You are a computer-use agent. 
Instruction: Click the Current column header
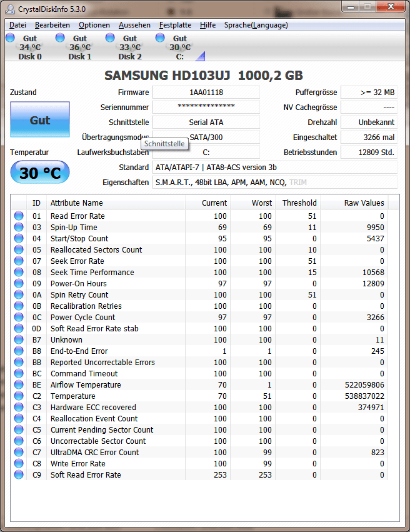207,203
